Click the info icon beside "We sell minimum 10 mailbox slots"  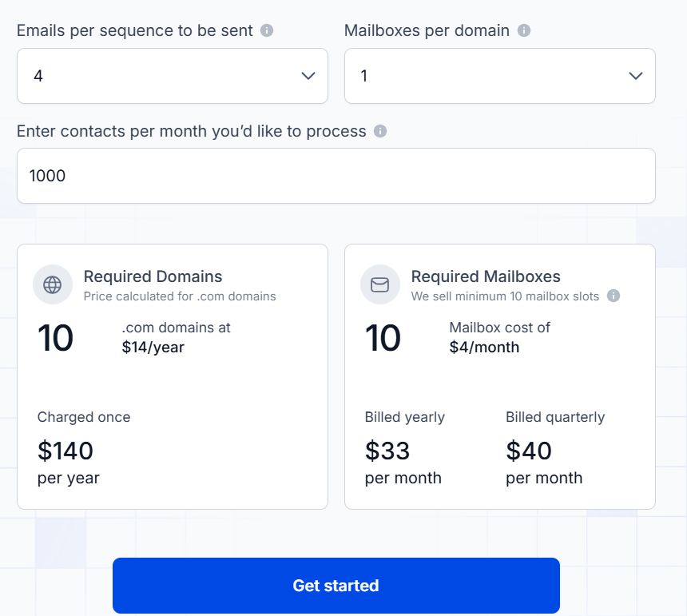pos(613,295)
